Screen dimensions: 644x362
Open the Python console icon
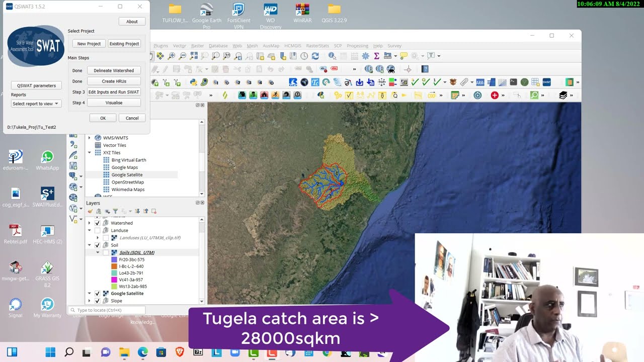193,82
